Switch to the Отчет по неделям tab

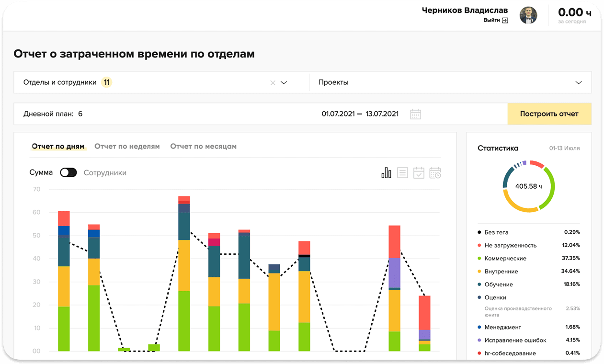pyautogui.click(x=127, y=147)
